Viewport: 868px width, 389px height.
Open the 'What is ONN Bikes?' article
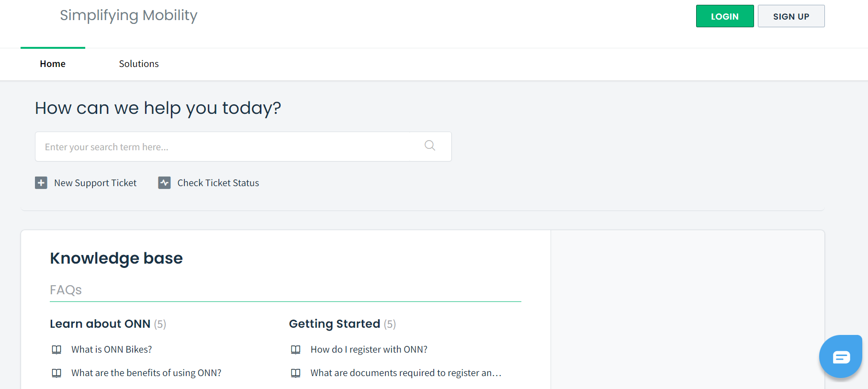tap(111, 349)
